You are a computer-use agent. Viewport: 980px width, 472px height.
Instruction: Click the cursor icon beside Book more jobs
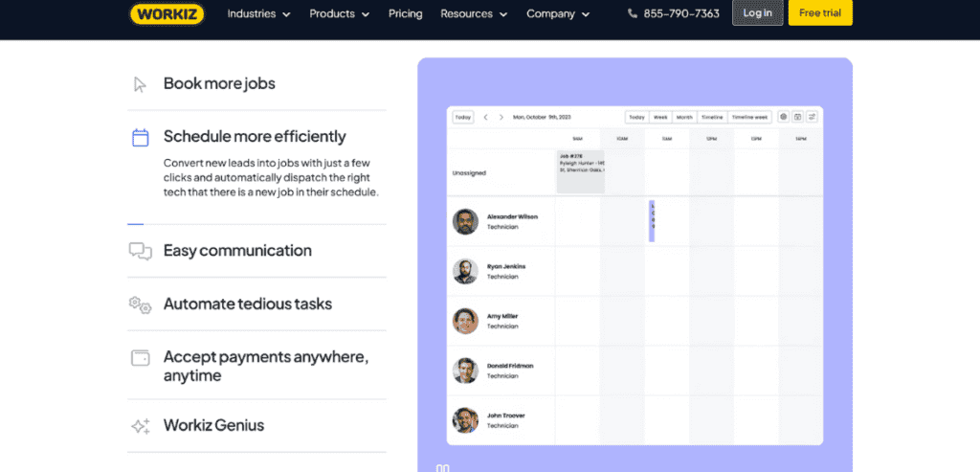coord(140,84)
